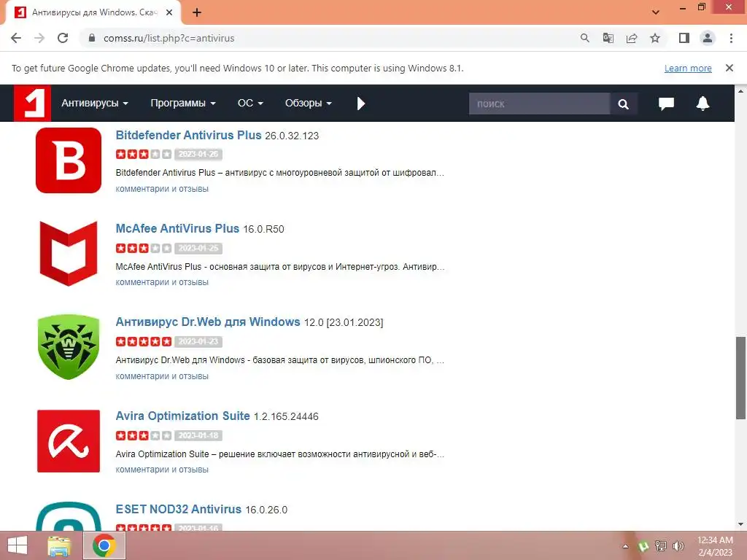
Task: Click the share page icon
Action: click(x=632, y=38)
